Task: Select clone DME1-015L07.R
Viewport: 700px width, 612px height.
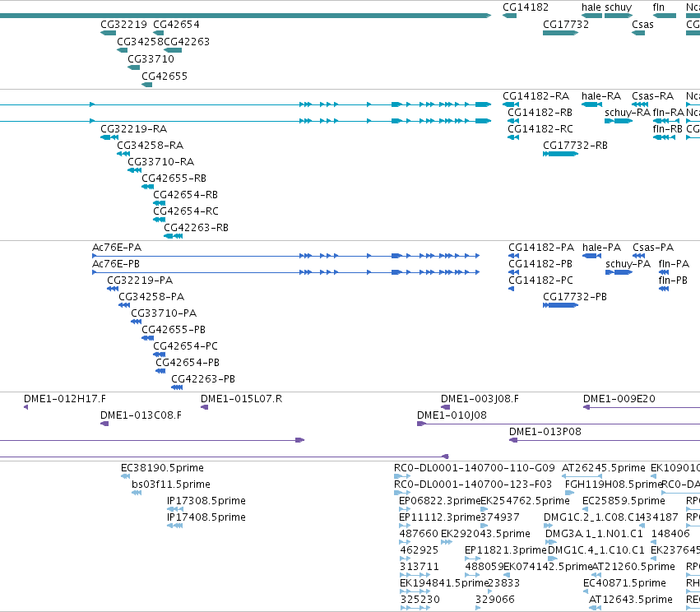Action: [241, 399]
